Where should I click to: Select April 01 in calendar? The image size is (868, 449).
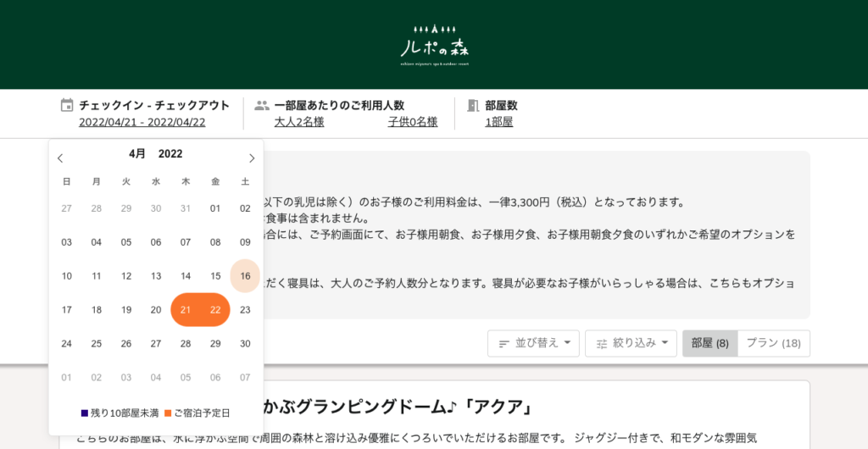coord(215,208)
